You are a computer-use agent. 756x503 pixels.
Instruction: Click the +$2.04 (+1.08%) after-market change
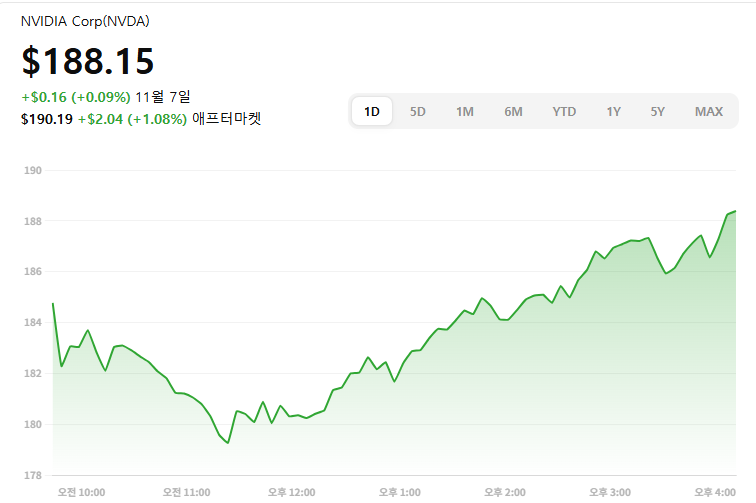[132, 119]
